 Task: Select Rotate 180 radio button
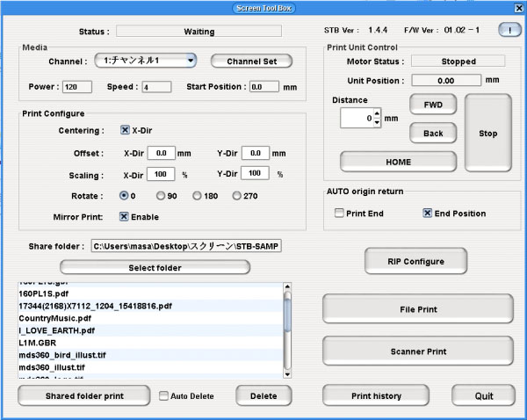click(197, 195)
